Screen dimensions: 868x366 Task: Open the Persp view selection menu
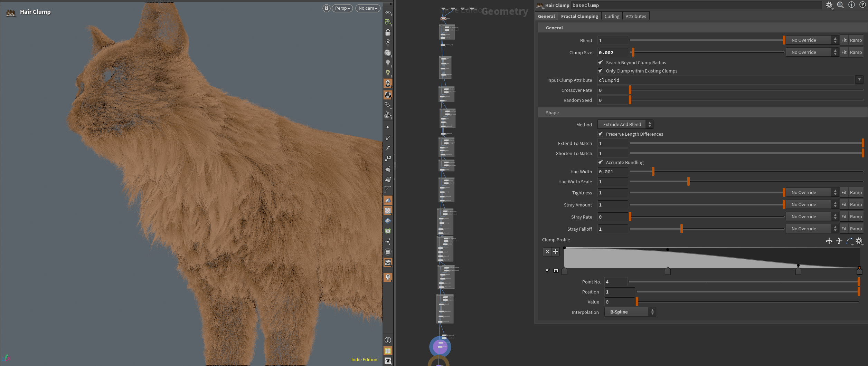342,8
